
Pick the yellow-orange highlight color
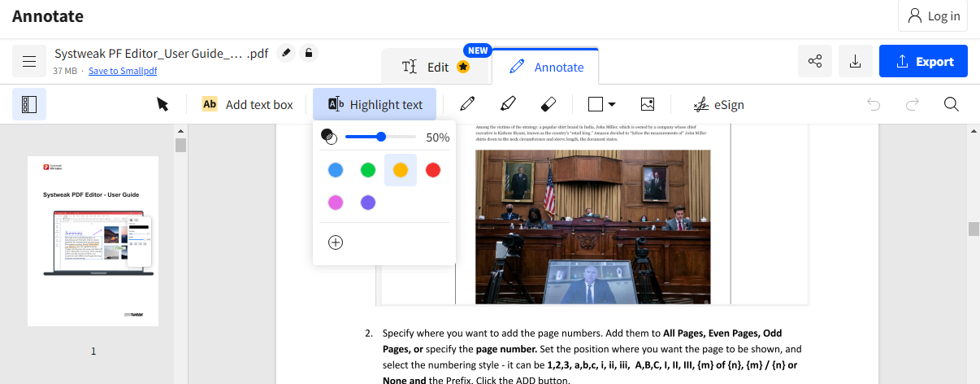pos(401,170)
